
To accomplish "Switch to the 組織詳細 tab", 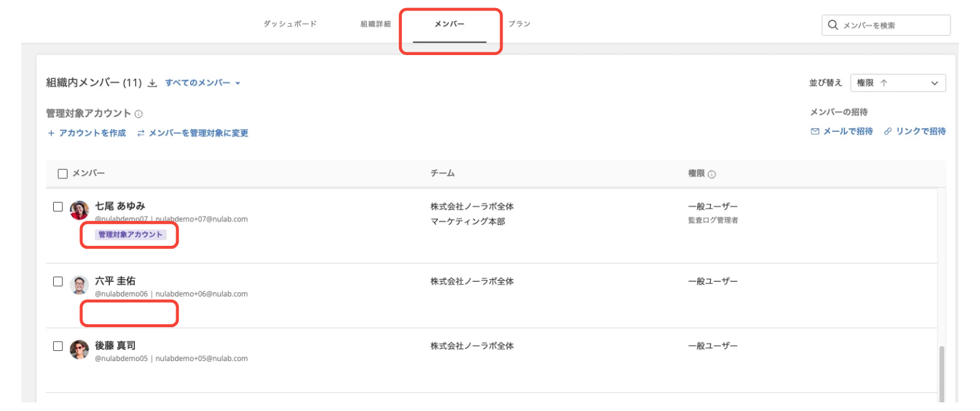I will pos(376,24).
